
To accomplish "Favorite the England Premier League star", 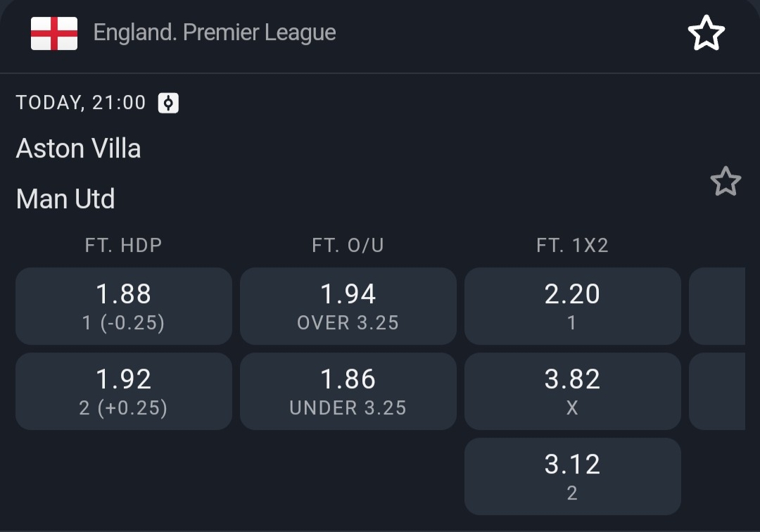I will (705, 33).
